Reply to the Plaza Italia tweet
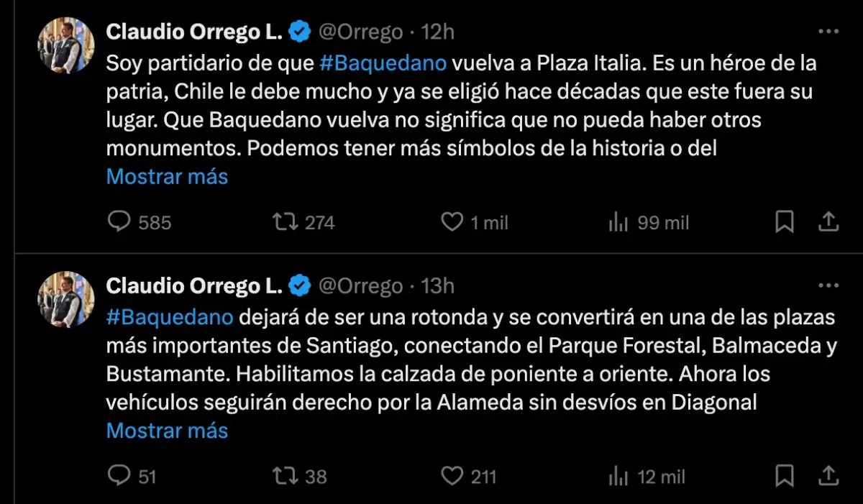 118,222
